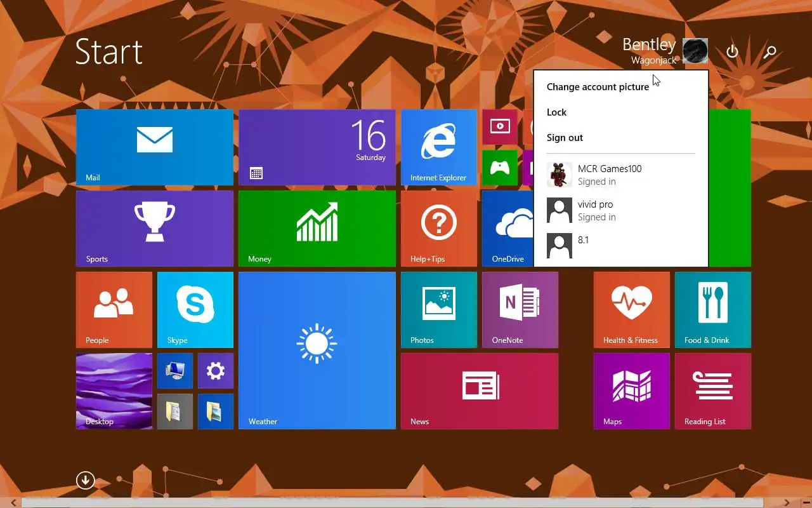Open the People tile
812x508 pixels.
pos(114,310)
